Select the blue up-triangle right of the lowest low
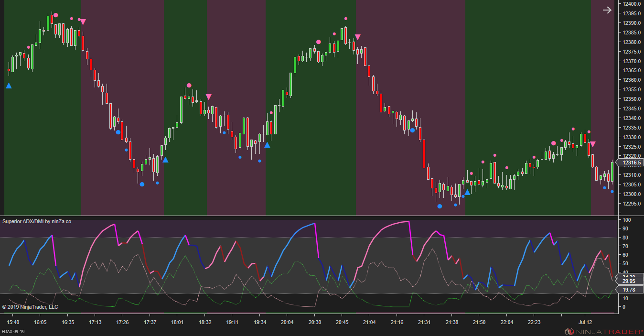This screenshot has width=644, height=336. pyautogui.click(x=467, y=192)
